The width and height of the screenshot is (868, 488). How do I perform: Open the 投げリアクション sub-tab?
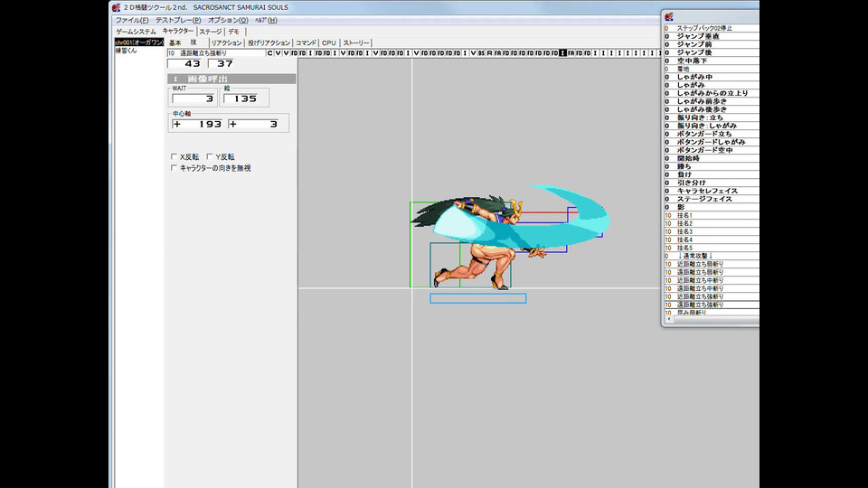pos(269,42)
